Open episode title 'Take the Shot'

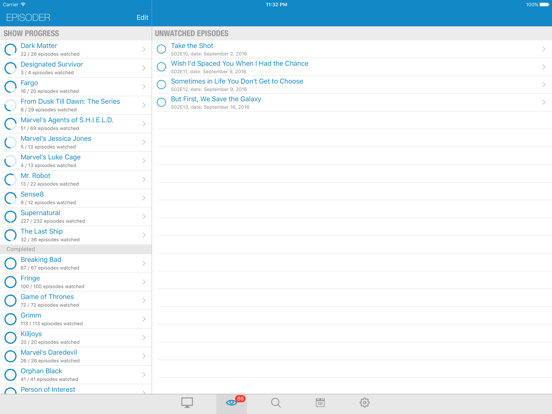192,45
